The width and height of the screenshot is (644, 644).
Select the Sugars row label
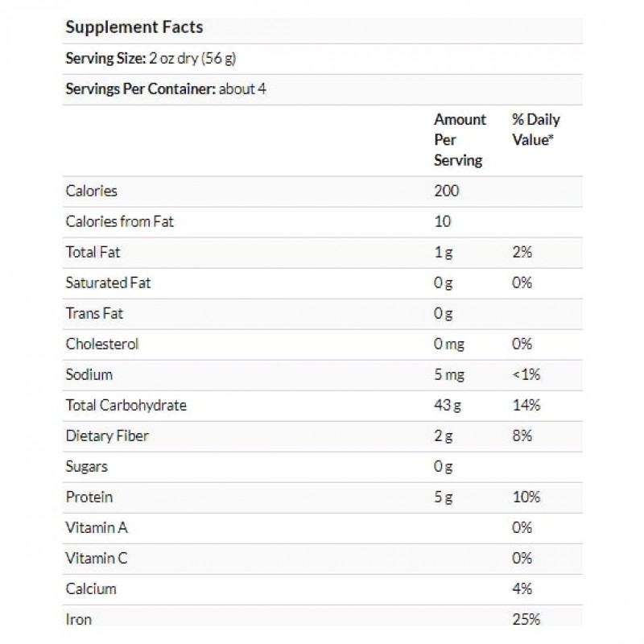coord(86,466)
